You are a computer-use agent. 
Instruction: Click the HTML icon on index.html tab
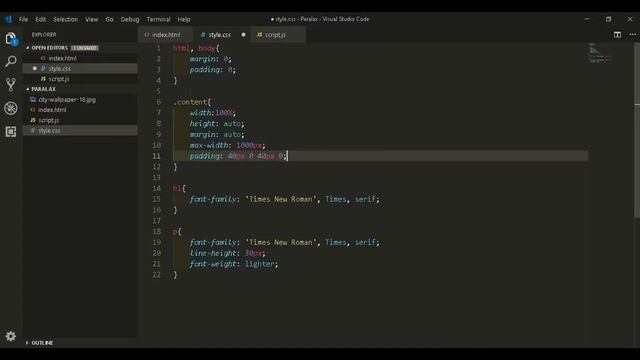pos(147,35)
